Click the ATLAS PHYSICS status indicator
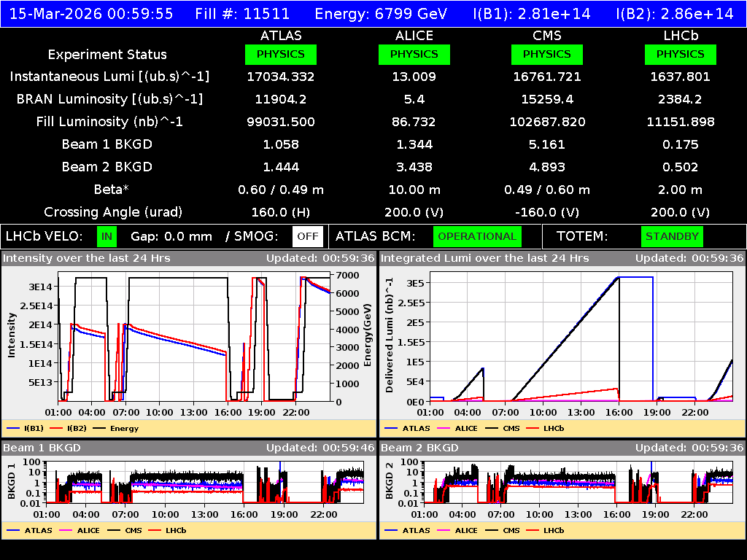The width and height of the screenshot is (747, 560). 281,54
